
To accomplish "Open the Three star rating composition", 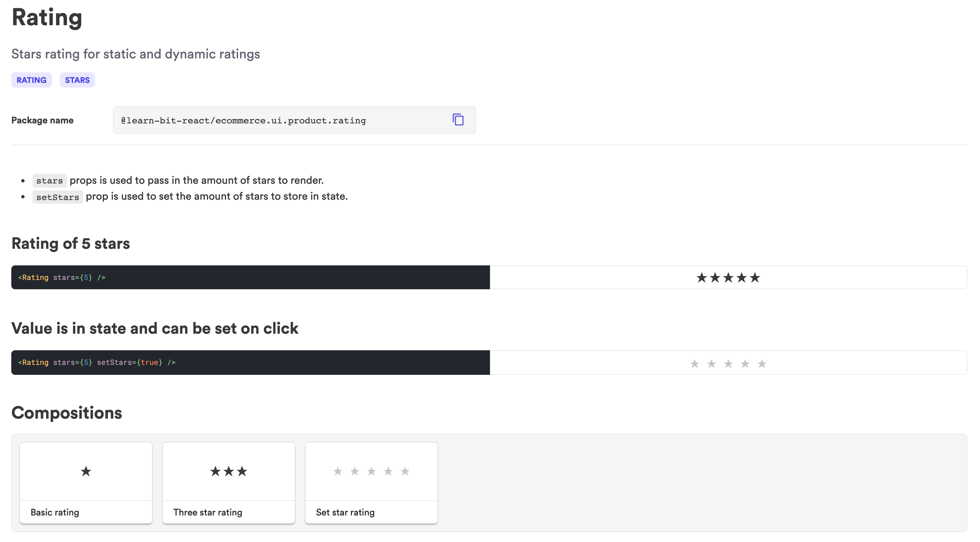I will [207, 512].
